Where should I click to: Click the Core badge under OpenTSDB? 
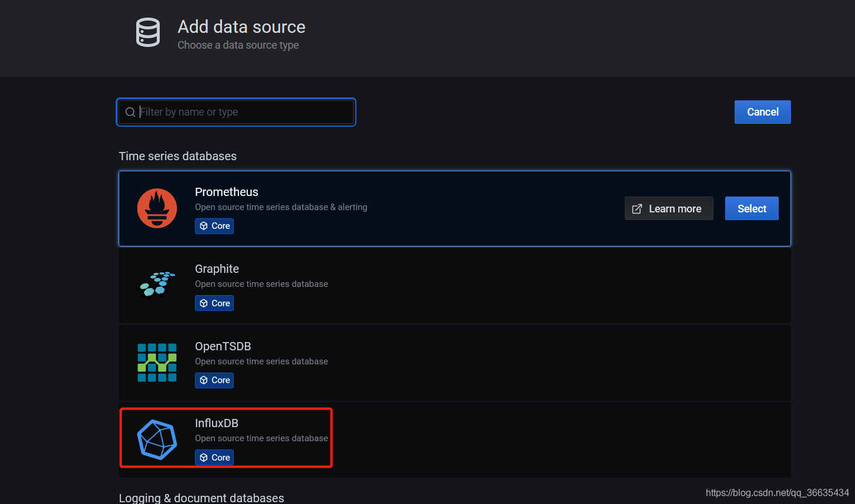[214, 380]
